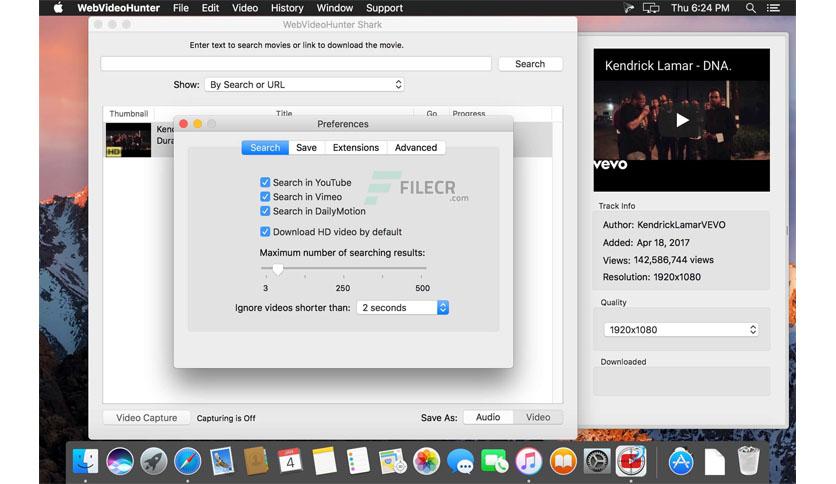836x484 pixels.
Task: Open Notes icon in dock
Action: tap(324, 461)
